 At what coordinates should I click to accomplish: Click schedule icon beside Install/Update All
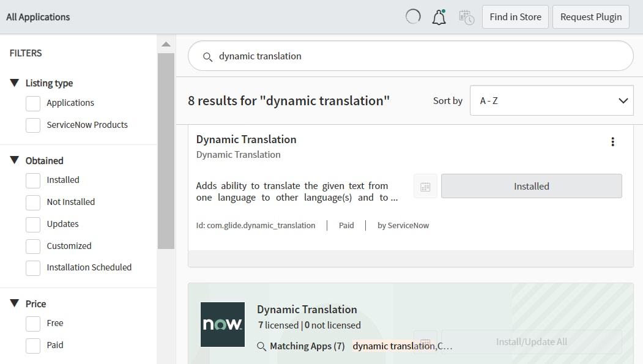[x=425, y=342]
